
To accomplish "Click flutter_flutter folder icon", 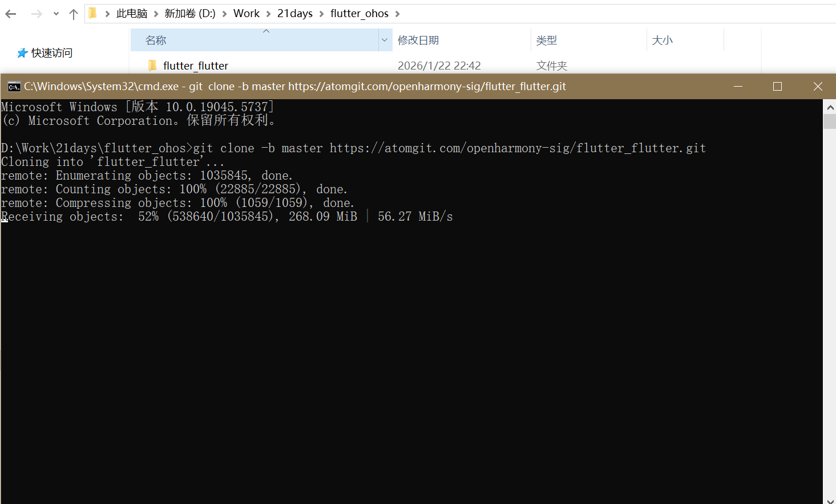I will coord(152,66).
